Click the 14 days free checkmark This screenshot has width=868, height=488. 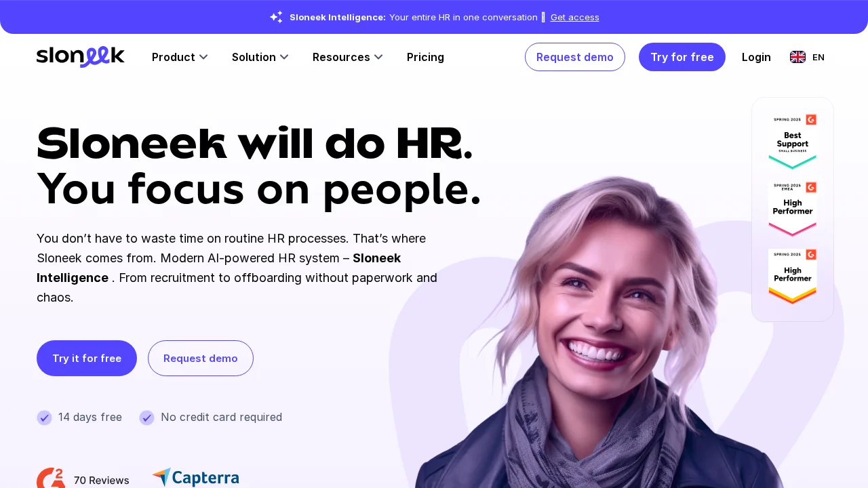click(x=44, y=418)
